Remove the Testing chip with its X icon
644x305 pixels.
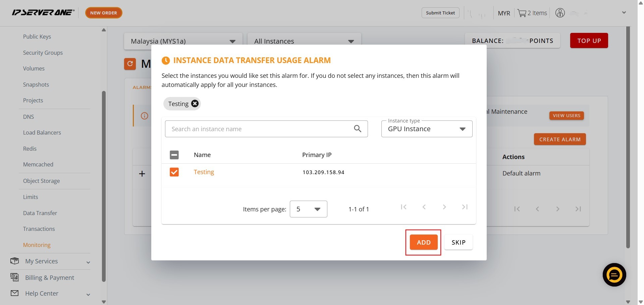point(195,104)
